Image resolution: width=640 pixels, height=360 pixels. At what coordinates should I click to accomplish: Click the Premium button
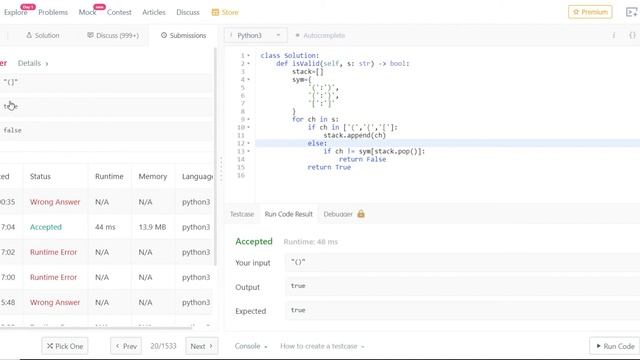click(x=590, y=12)
